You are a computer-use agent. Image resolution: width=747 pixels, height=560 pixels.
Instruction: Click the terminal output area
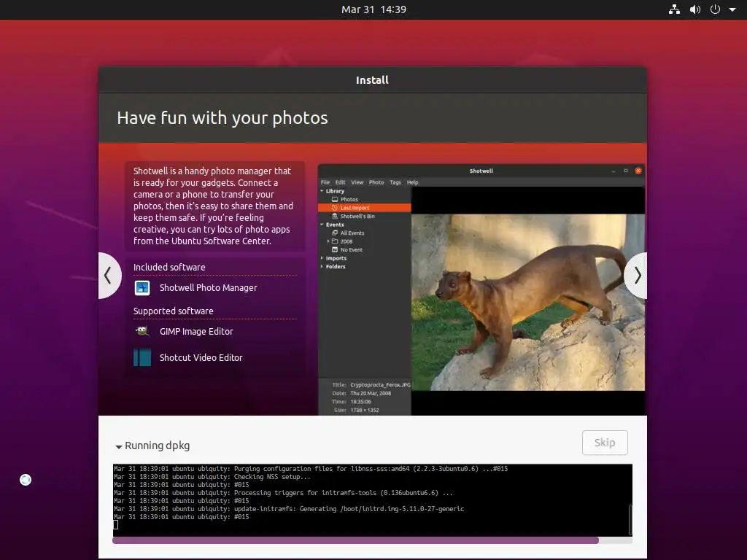(x=372, y=500)
